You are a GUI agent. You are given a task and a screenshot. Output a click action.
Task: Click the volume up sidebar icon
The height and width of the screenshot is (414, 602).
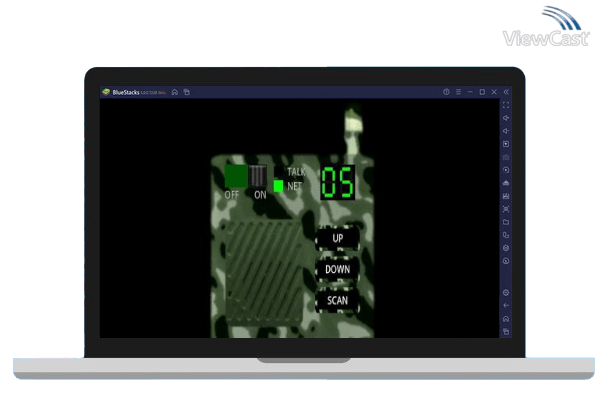506,118
